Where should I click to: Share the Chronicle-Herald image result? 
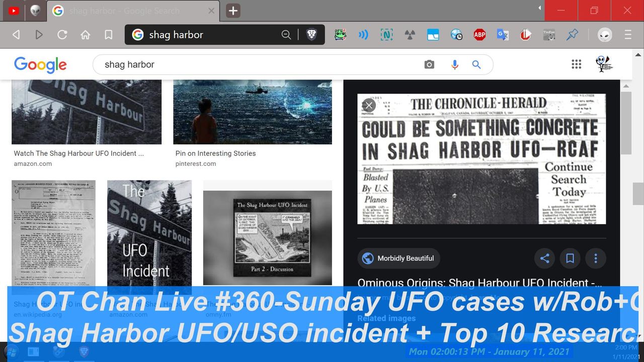(x=544, y=258)
